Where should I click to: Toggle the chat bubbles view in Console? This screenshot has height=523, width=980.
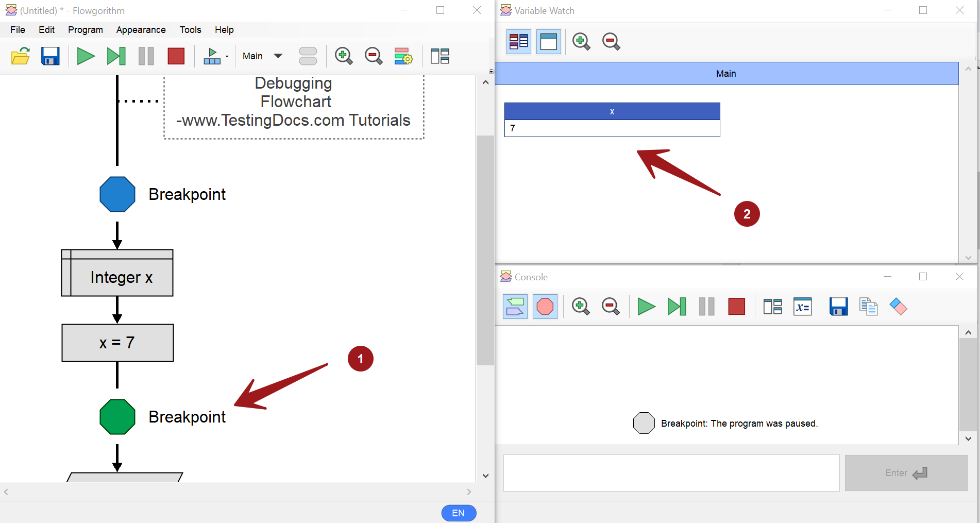tap(515, 307)
